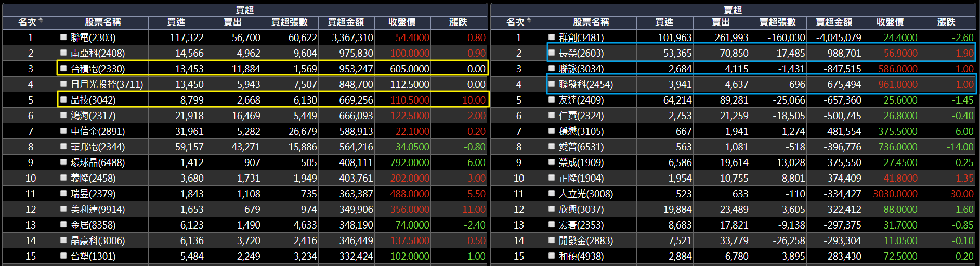Tick the checkbox beside 南亞科(2408)
The image size is (980, 266).
click(x=63, y=53)
